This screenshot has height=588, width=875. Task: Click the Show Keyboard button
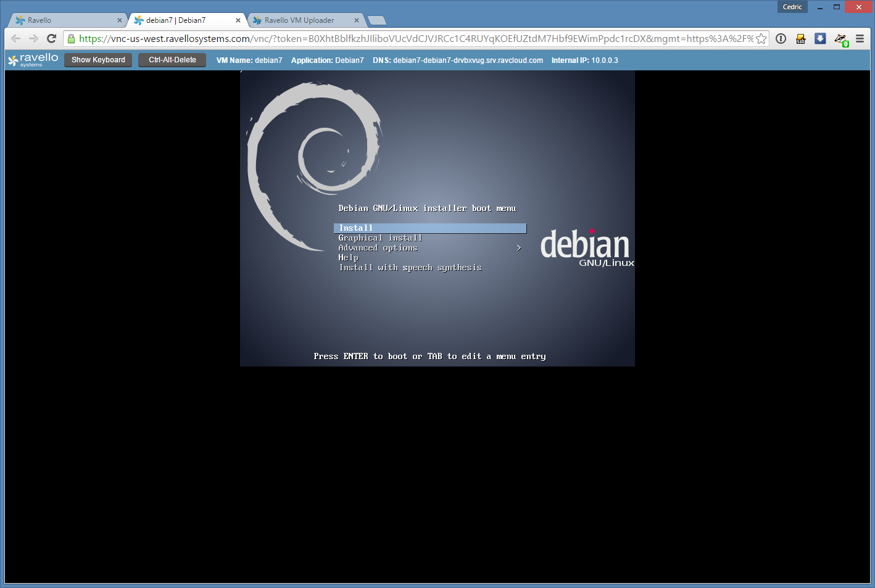click(x=98, y=60)
